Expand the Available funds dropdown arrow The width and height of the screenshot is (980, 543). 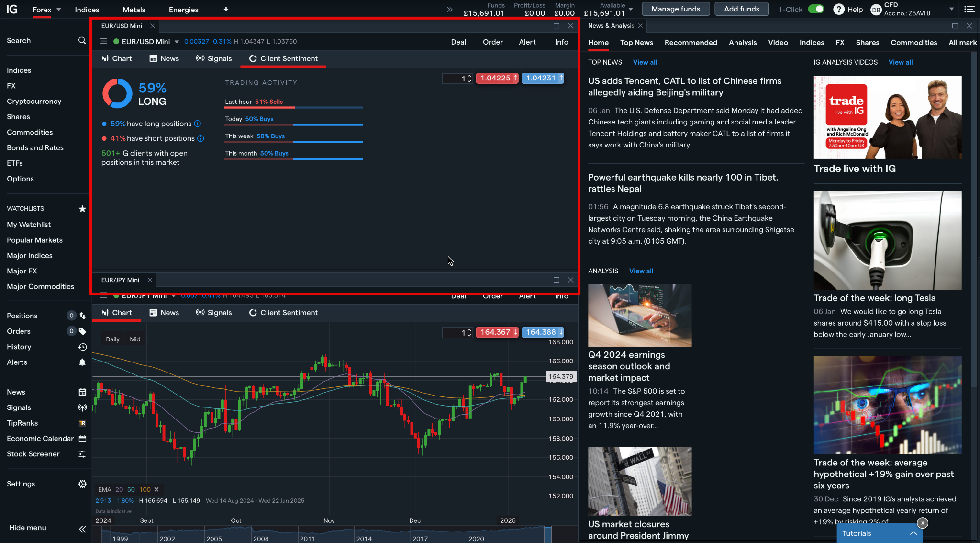[631, 9]
